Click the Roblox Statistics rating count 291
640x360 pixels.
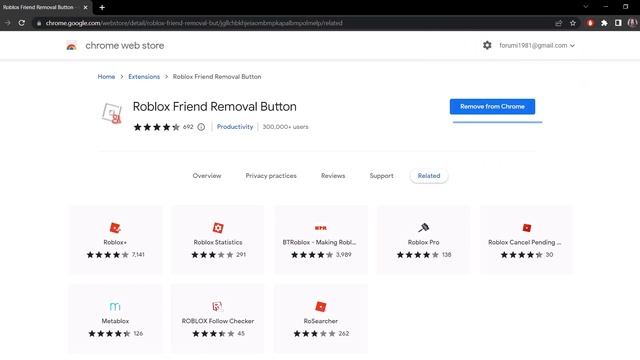click(x=241, y=255)
